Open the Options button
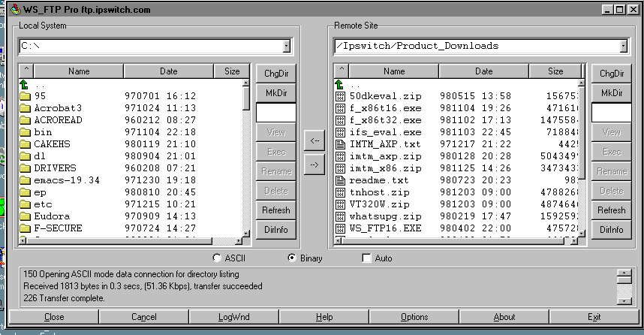The height and width of the screenshot is (335, 644). (414, 317)
